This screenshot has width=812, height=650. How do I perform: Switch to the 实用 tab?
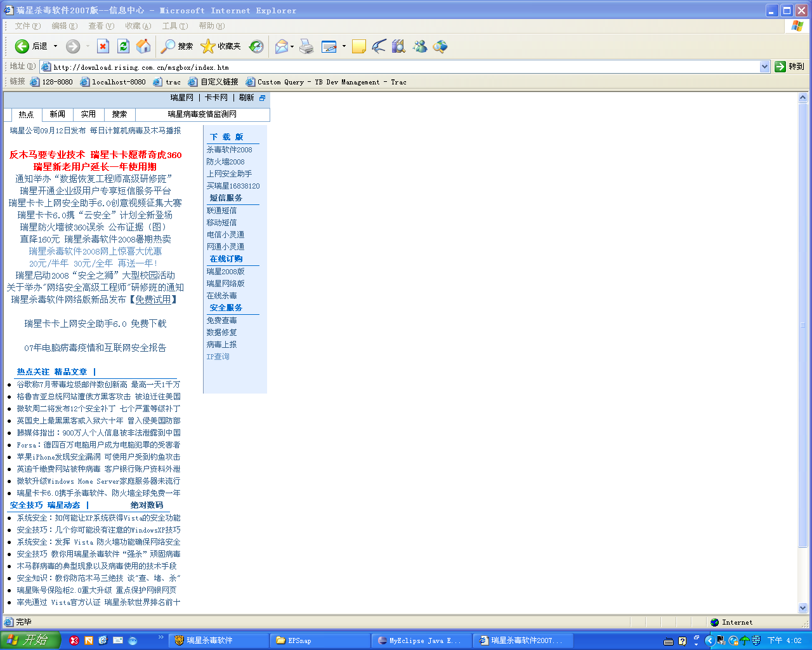click(88, 114)
